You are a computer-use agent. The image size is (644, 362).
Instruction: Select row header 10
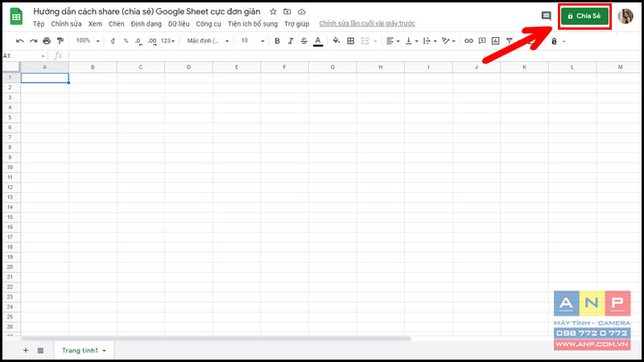point(10,167)
